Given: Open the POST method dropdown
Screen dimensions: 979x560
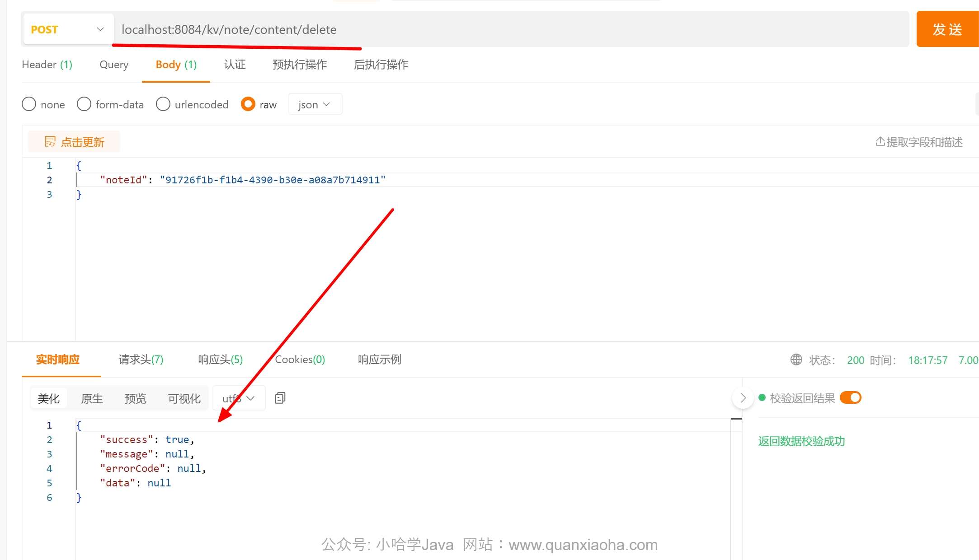Looking at the screenshot, I should pos(68,29).
